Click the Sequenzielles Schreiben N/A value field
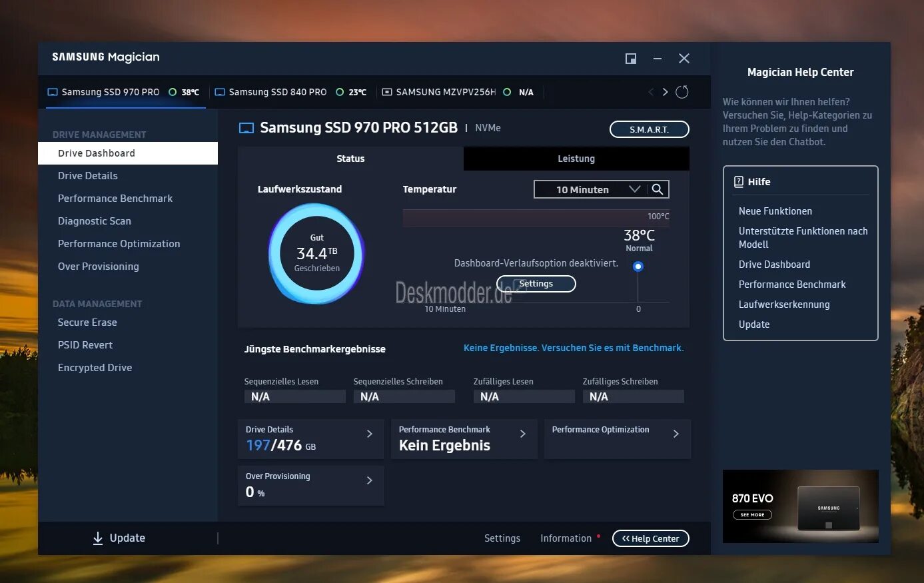This screenshot has width=924, height=583. [404, 396]
